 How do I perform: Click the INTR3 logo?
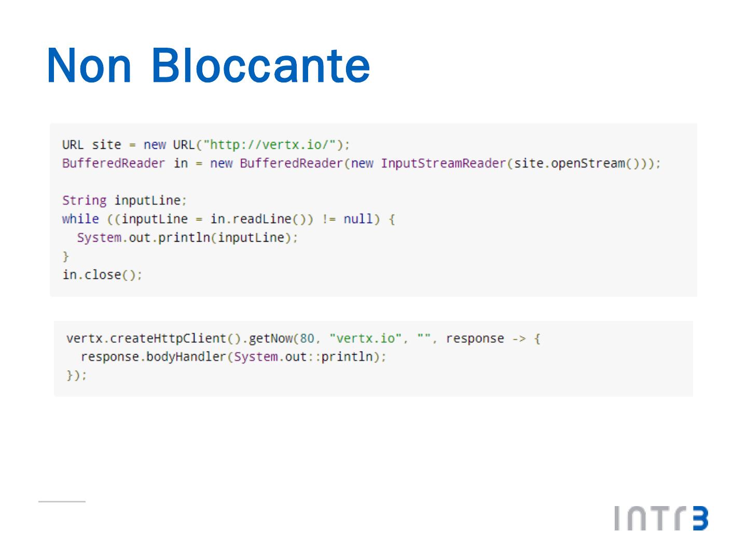(661, 518)
